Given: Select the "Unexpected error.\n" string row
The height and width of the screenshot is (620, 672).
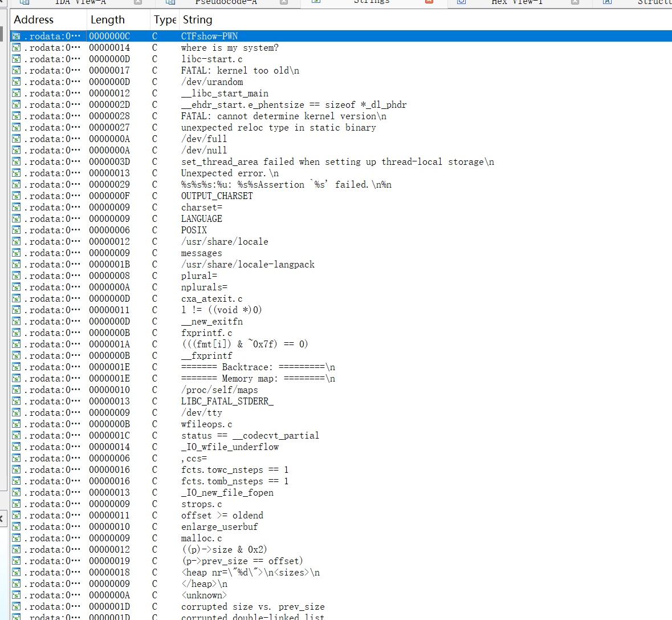Looking at the screenshot, I should (x=230, y=173).
